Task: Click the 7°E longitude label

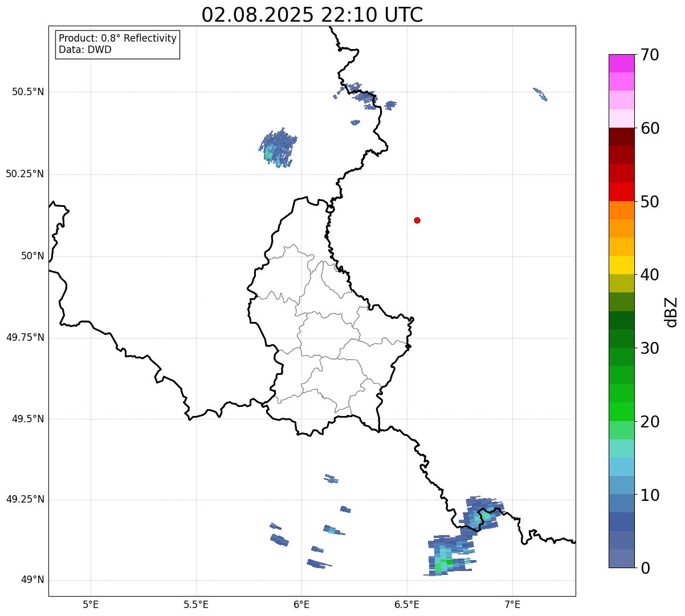Action: click(x=512, y=605)
